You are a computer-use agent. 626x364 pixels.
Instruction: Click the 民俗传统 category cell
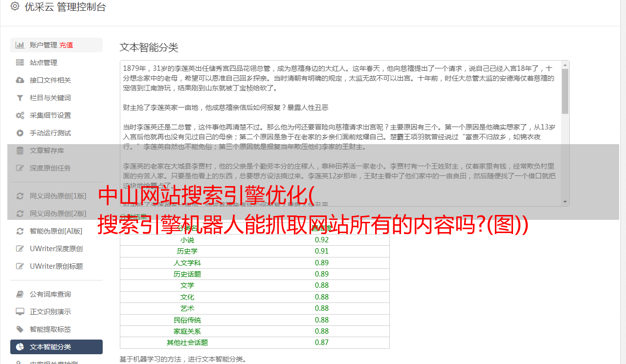pos(187,320)
